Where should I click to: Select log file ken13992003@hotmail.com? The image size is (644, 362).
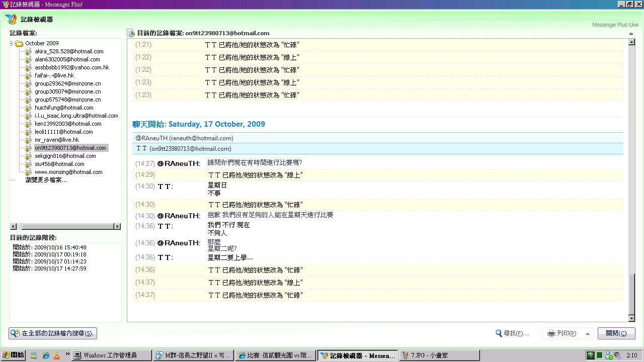[x=68, y=124]
